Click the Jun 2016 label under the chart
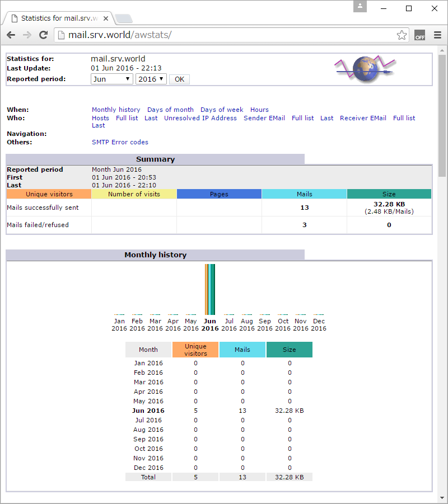The width and height of the screenshot is (448, 504). pos(210,324)
